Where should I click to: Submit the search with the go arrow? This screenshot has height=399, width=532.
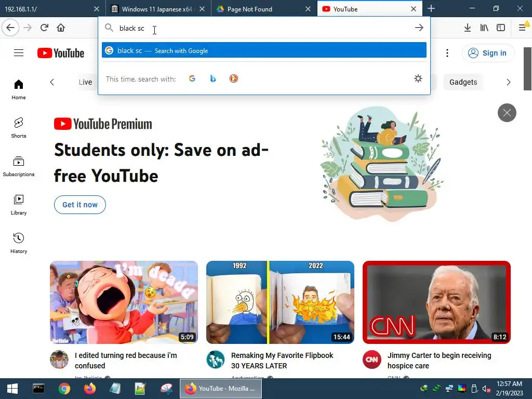419,28
